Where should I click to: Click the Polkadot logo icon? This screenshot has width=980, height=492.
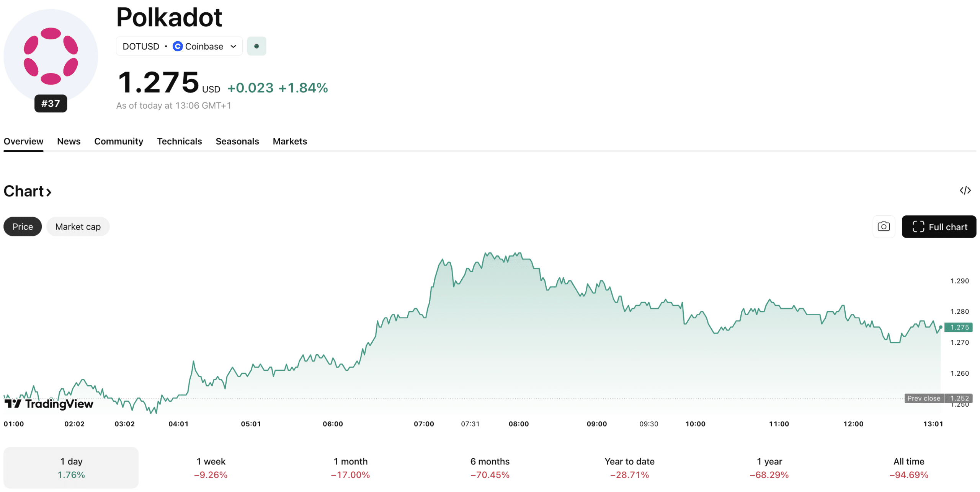(x=51, y=56)
